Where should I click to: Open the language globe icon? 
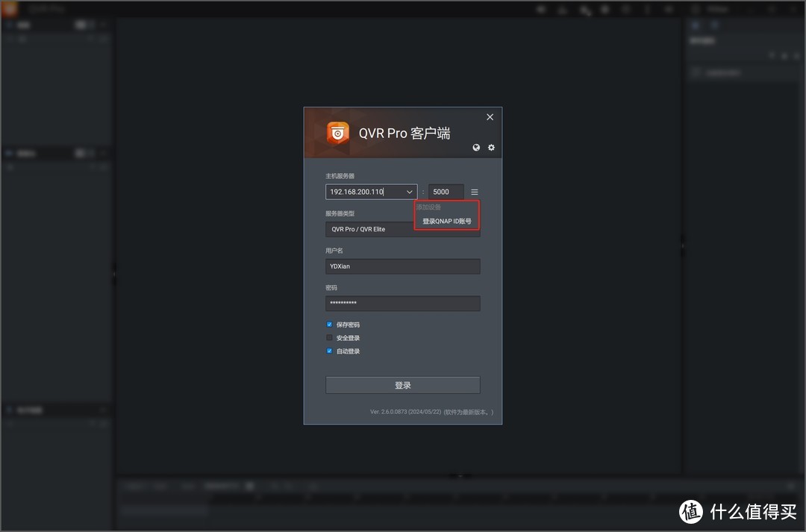coord(476,148)
